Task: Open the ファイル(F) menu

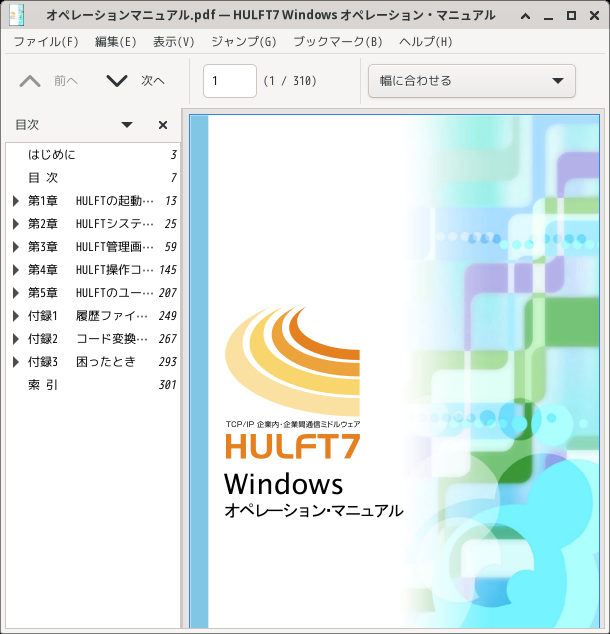Action: point(46,42)
